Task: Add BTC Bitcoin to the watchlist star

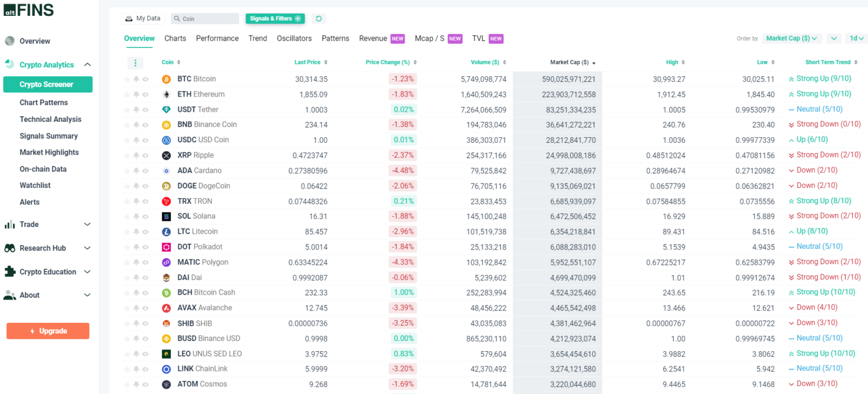Action: click(127, 78)
